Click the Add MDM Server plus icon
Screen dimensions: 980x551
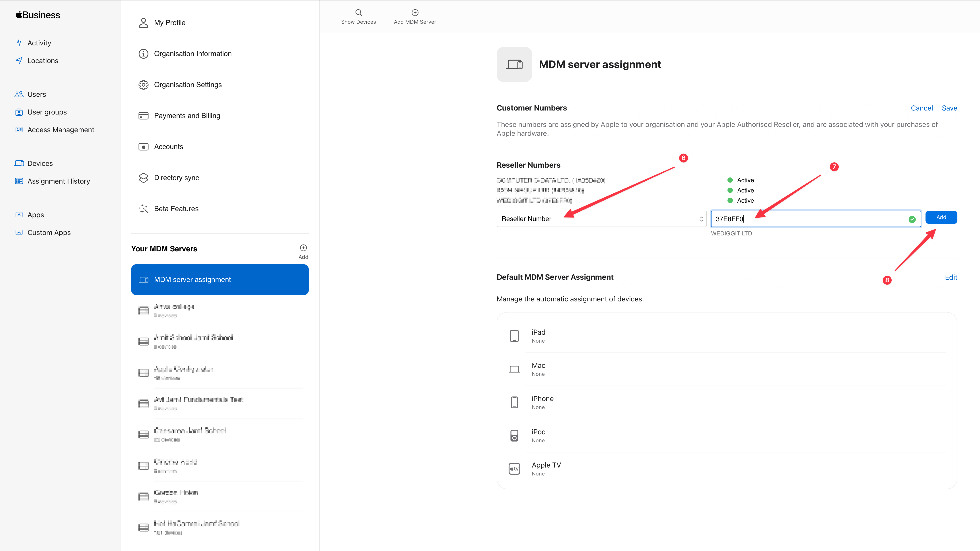[x=415, y=13]
